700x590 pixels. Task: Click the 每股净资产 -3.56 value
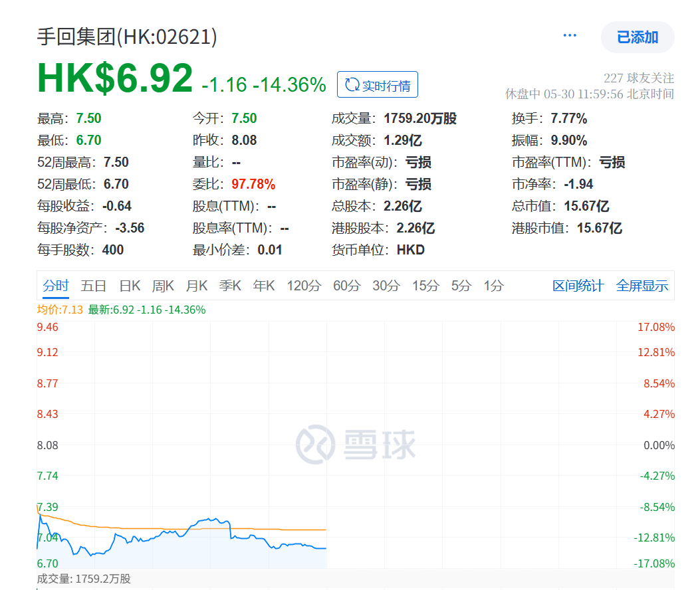(x=130, y=228)
